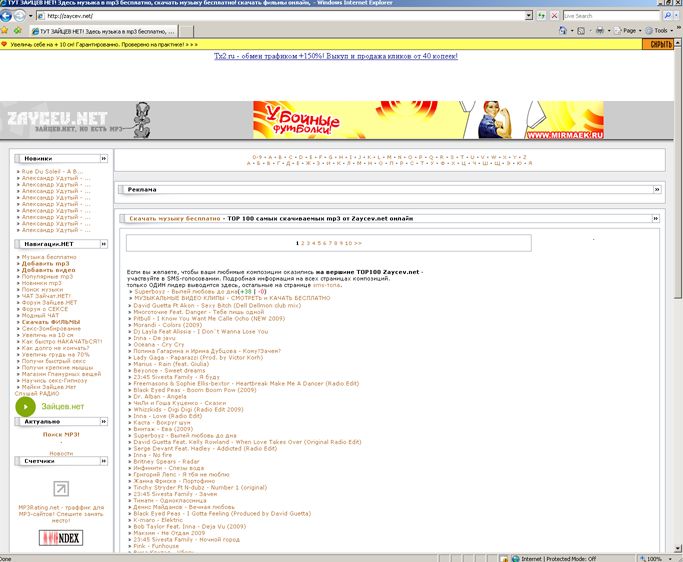Click Поиск MP3! link
Viewport: 683px width, 562px height.
click(61, 434)
